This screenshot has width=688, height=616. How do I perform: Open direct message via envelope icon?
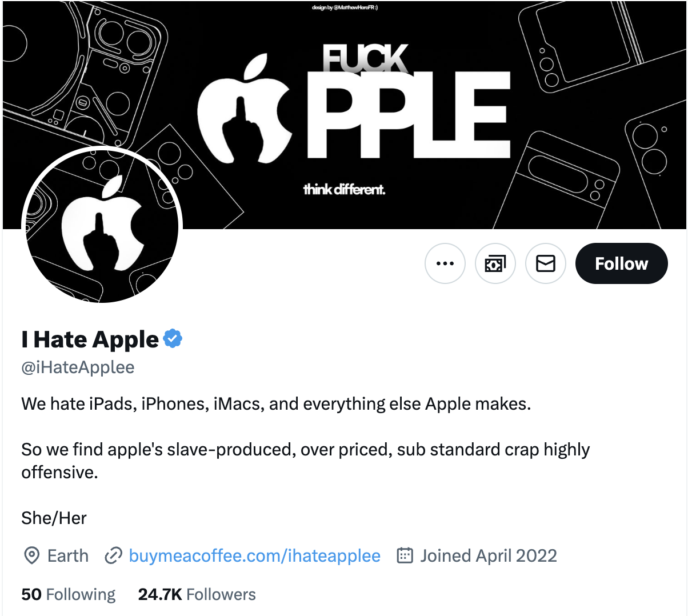tap(546, 263)
